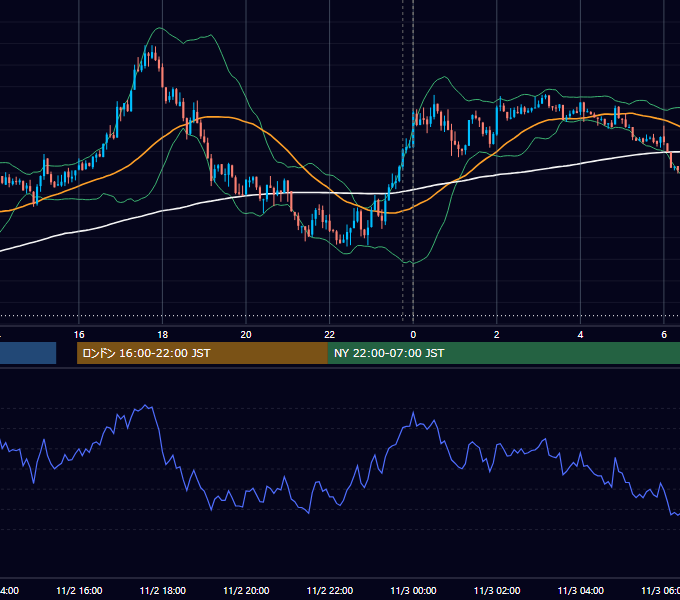Click the 4 hour axis label
The width and height of the screenshot is (680, 600).
(580, 335)
